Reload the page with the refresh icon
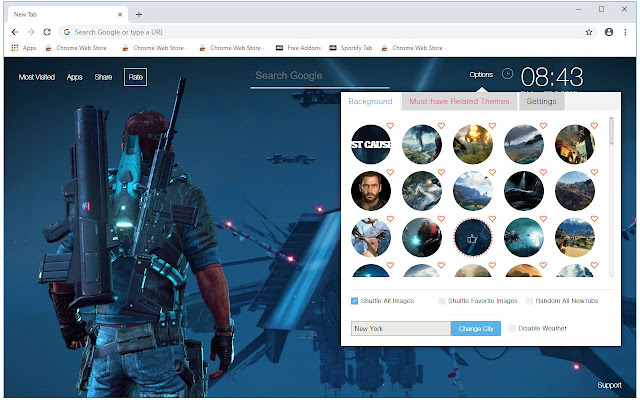The width and height of the screenshot is (640, 400). 47,32
